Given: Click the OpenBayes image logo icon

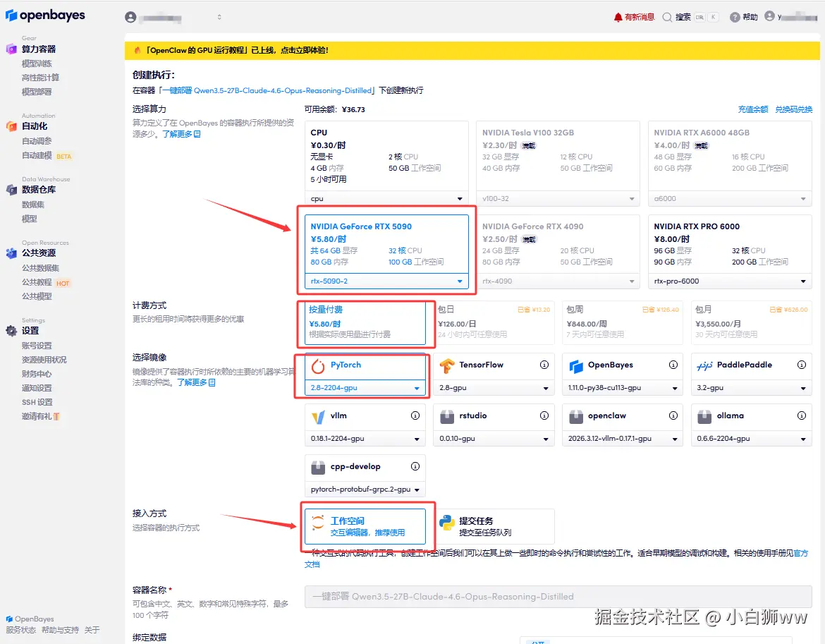Looking at the screenshot, I should click(576, 366).
